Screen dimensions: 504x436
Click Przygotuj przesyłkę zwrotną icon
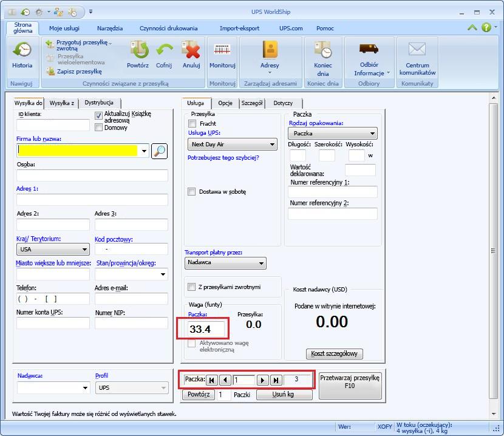point(50,44)
